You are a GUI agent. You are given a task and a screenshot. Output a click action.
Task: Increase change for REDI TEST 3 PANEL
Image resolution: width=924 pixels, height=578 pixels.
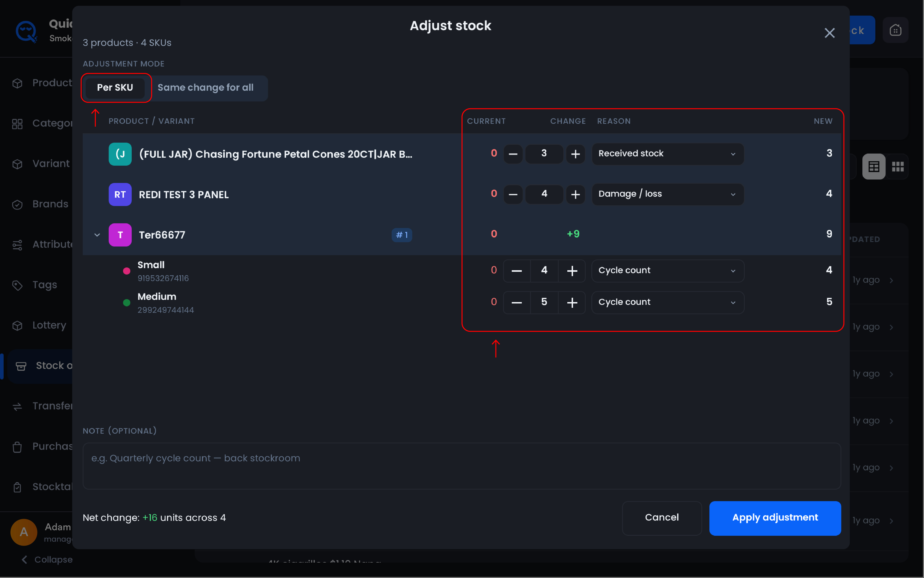pos(575,194)
